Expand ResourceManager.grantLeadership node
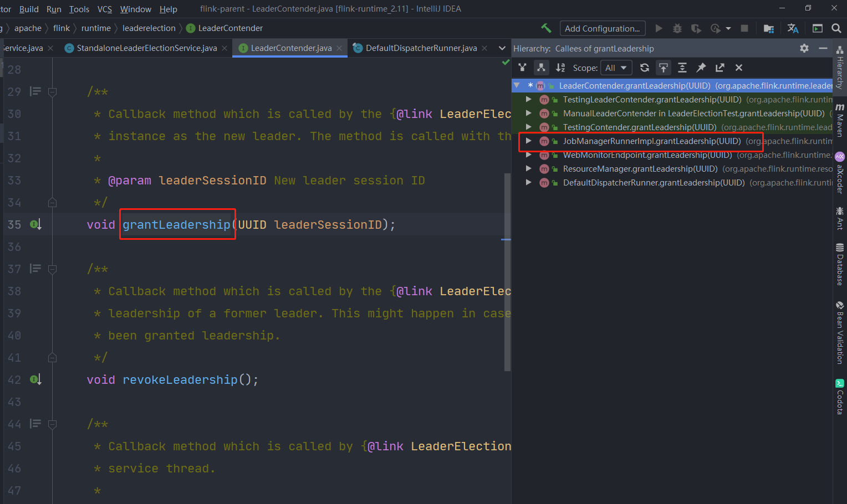 pyautogui.click(x=529, y=168)
